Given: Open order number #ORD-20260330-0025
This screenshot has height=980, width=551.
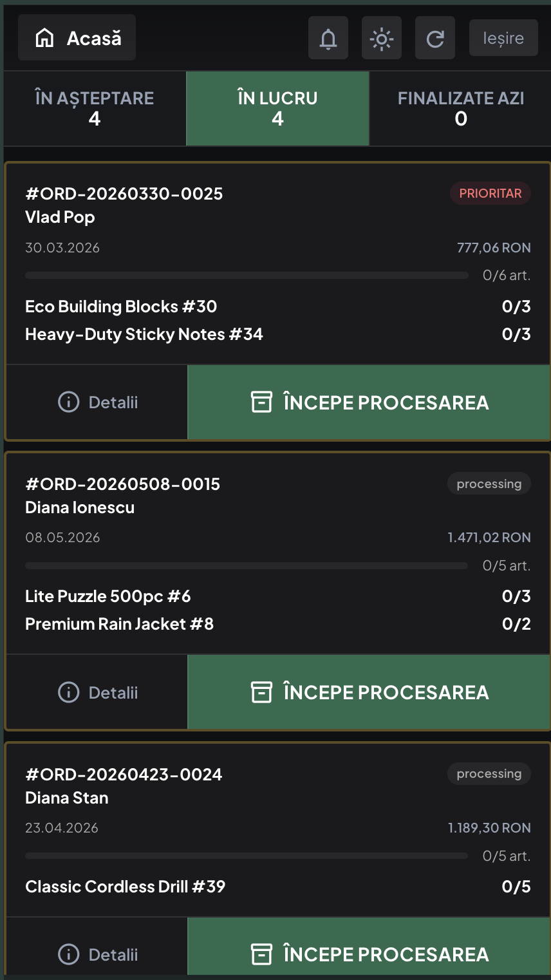Looking at the screenshot, I should (124, 194).
